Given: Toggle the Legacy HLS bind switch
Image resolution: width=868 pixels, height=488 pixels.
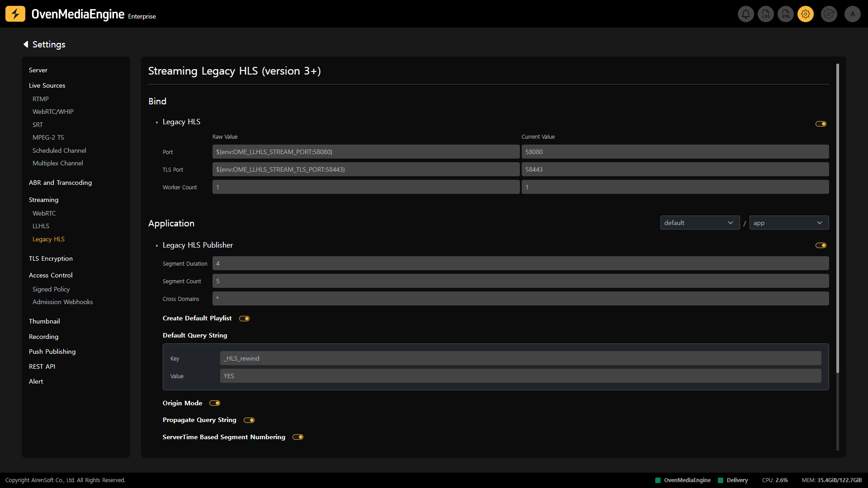Looking at the screenshot, I should (x=821, y=124).
